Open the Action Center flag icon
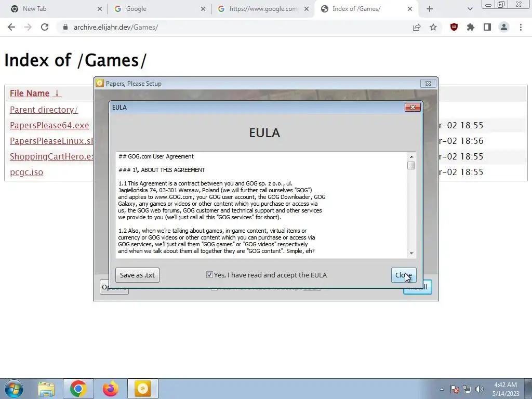Image resolution: width=532 pixels, height=399 pixels. pos(455,389)
